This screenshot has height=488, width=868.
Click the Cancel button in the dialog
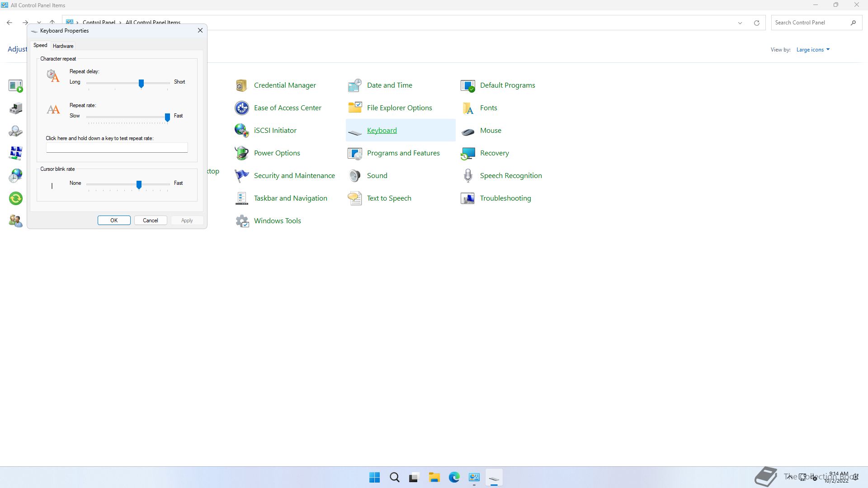(151, 221)
